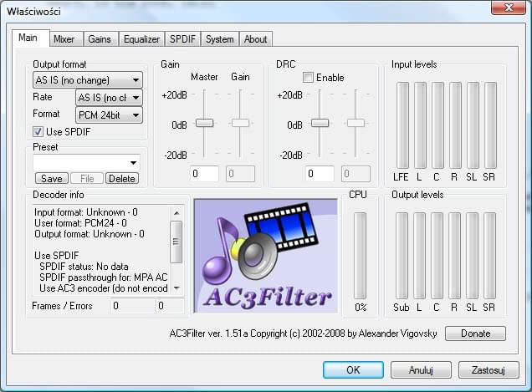The width and height of the screenshot is (532, 392).
Task: Open the Output format dropdown
Action: click(x=88, y=80)
